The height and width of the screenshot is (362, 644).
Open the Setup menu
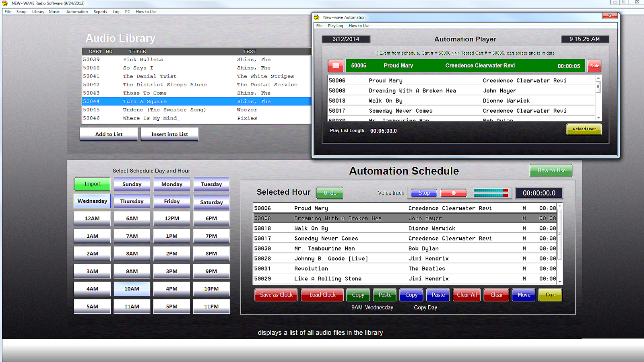[x=21, y=12]
